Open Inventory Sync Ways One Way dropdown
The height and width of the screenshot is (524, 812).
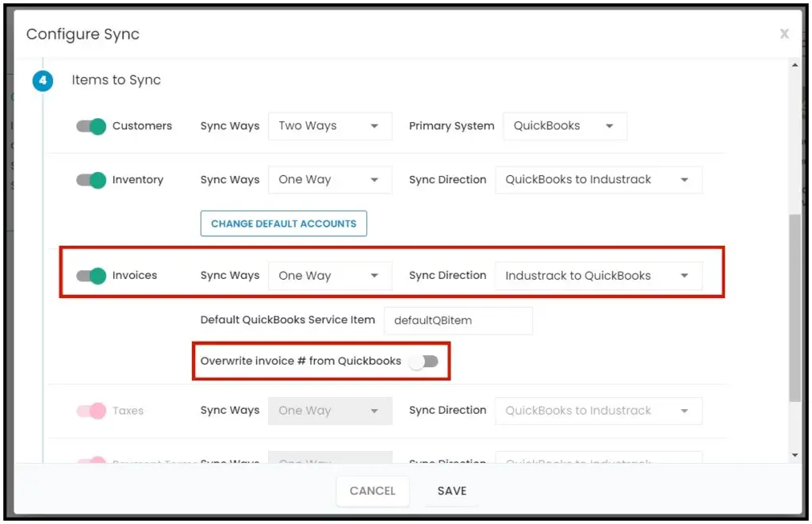tap(330, 180)
